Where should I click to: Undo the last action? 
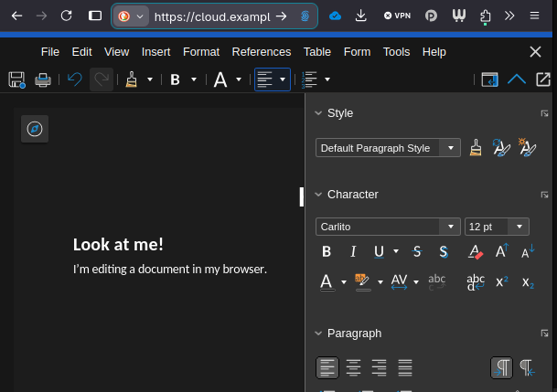coord(75,79)
